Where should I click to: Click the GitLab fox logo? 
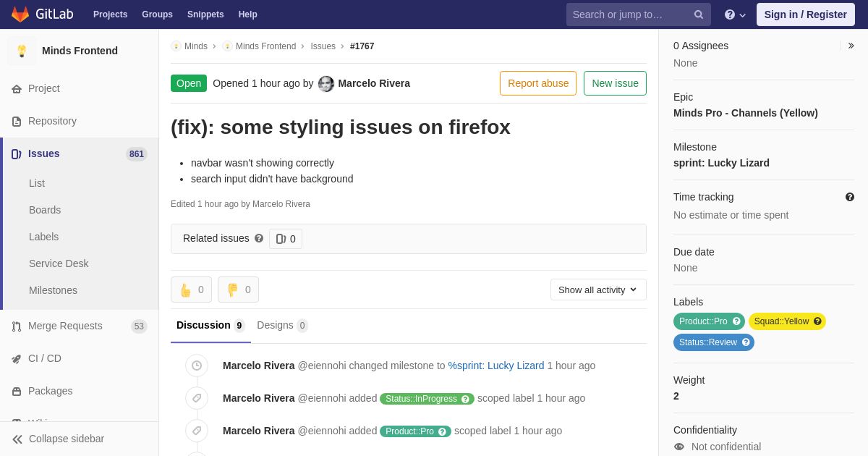20,14
